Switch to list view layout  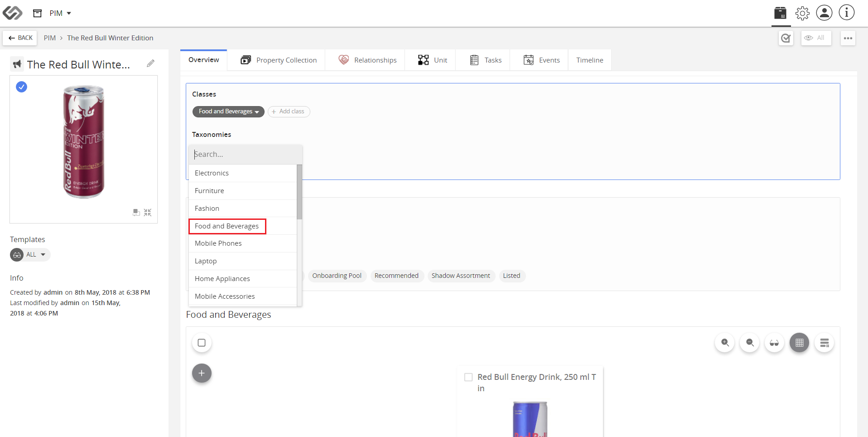[x=824, y=343]
